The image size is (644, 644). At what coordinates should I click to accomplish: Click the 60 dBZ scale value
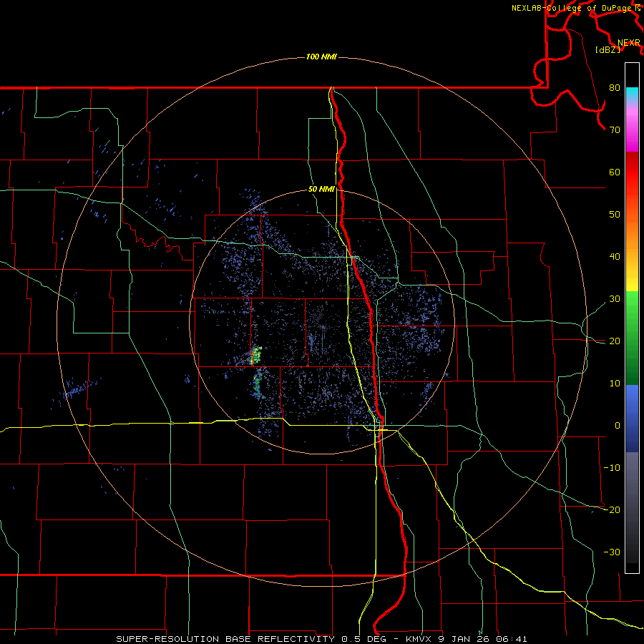[x=615, y=172]
